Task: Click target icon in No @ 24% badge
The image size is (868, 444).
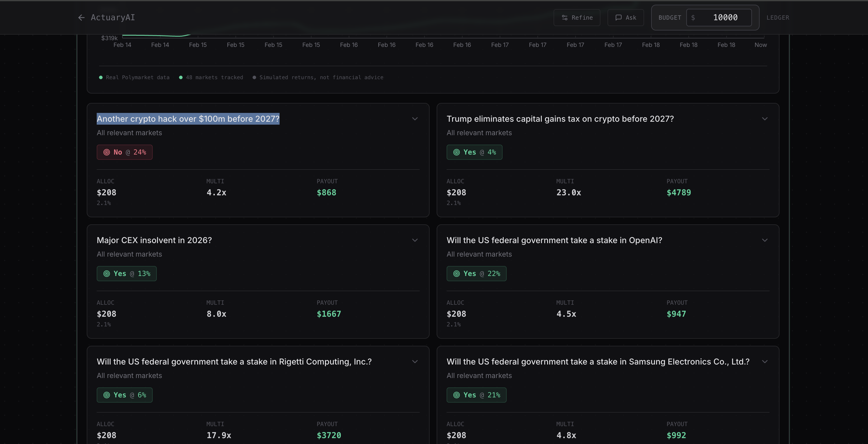Action: (x=106, y=152)
